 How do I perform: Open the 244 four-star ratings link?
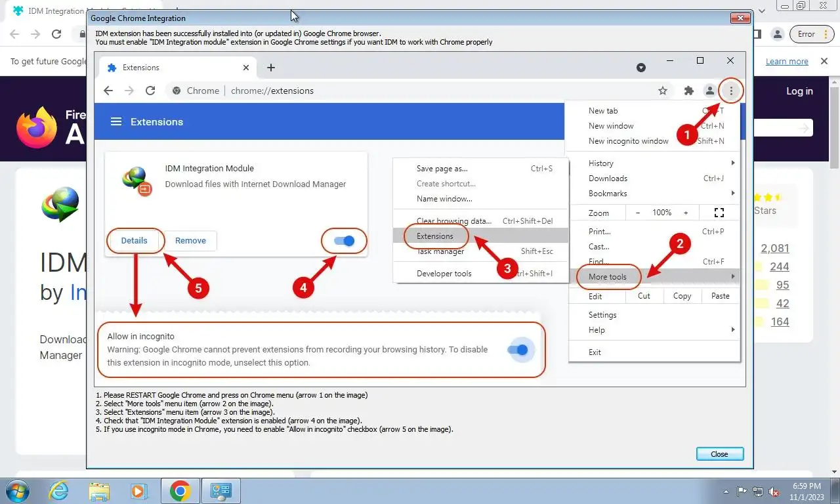pyautogui.click(x=780, y=266)
